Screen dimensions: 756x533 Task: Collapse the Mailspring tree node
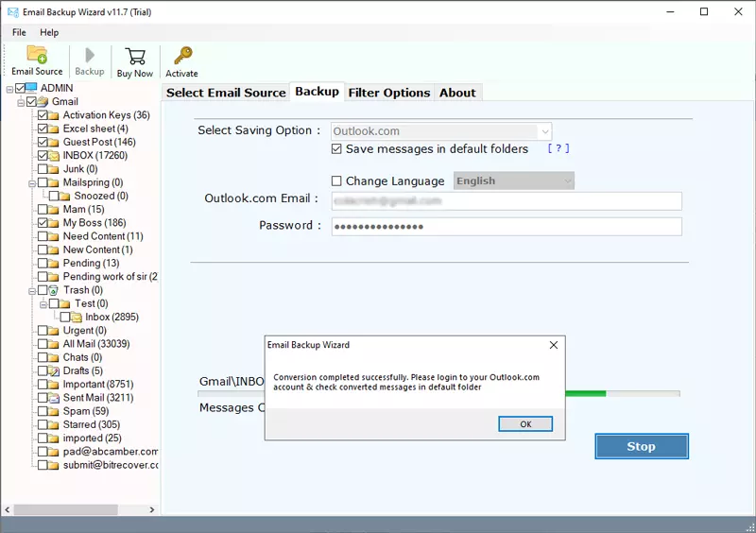pos(32,183)
